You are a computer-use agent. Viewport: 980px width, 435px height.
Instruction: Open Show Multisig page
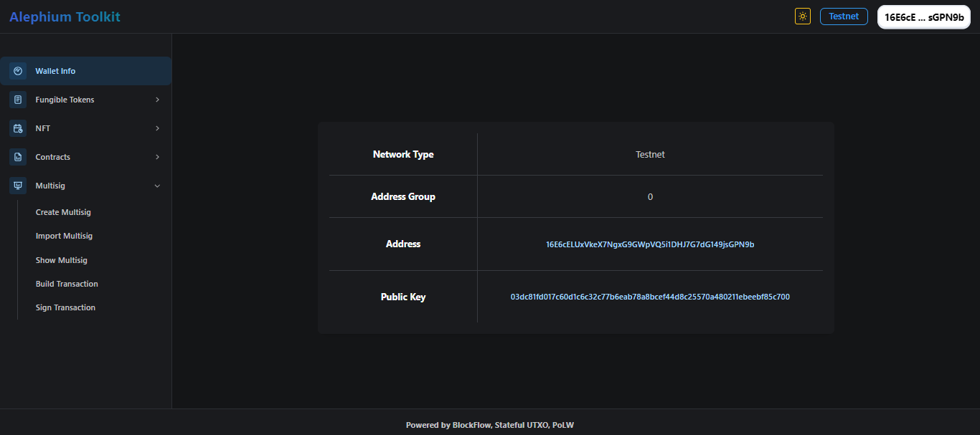62,260
